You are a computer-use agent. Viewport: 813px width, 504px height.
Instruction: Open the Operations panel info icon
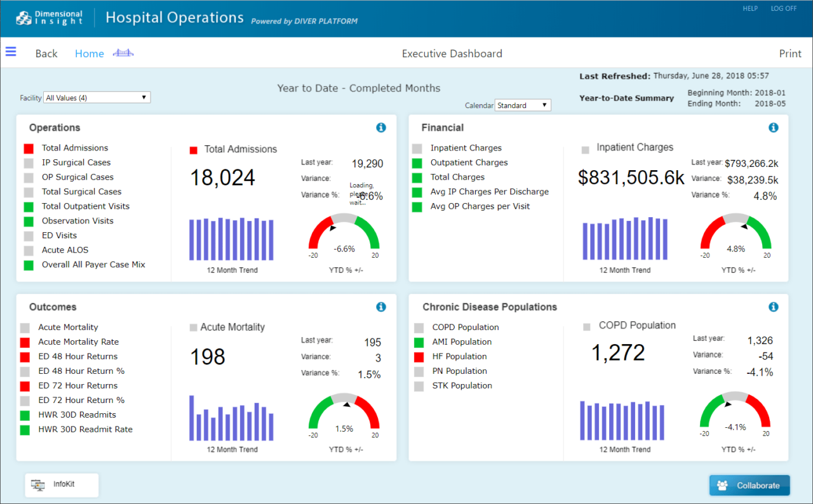pos(380,127)
